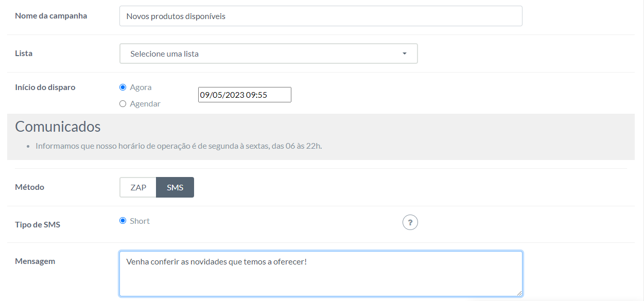
Task: Switch method to SMS
Action: [175, 187]
